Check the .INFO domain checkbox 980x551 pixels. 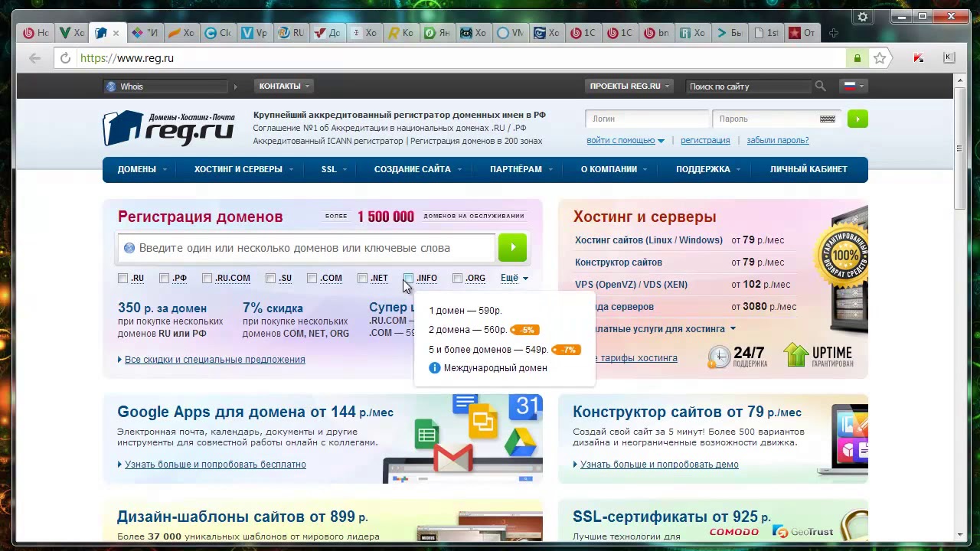tap(408, 279)
